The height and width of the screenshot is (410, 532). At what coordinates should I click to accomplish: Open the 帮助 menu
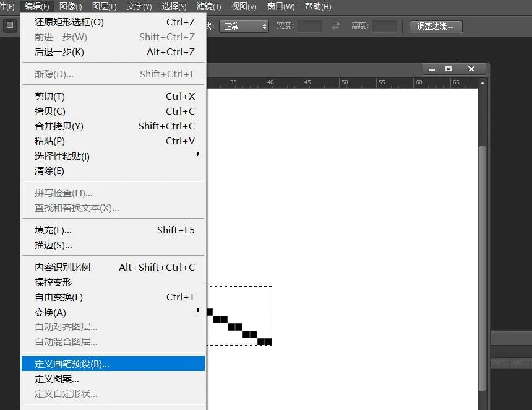318,6
